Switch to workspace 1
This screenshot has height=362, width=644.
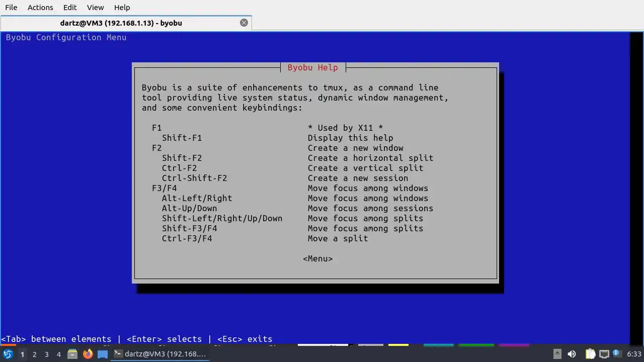click(22, 354)
